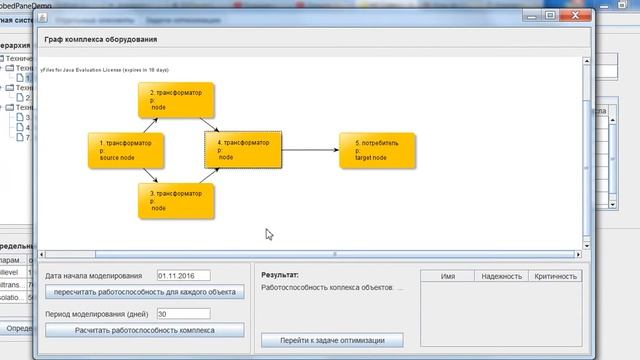Click Расчитать работоспособность комплекса button

coord(145,330)
